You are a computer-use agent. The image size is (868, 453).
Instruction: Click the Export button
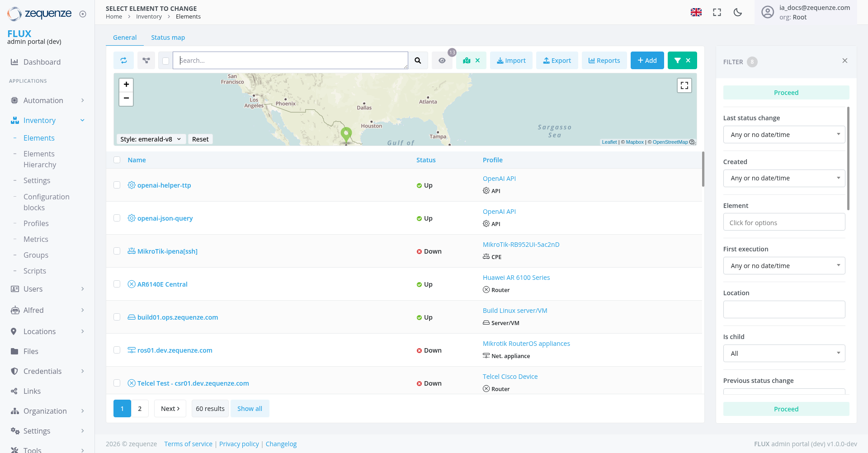(557, 61)
